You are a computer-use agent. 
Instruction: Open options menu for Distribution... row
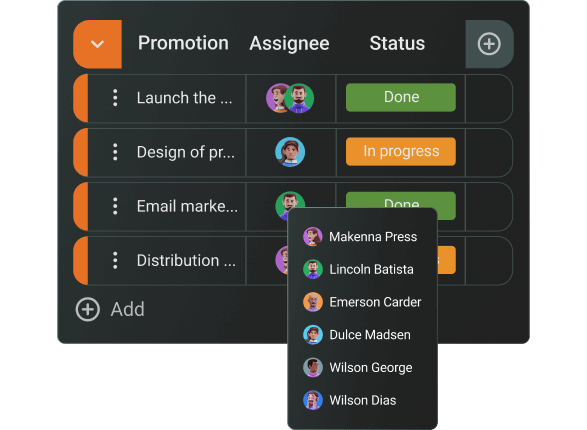pos(115,260)
